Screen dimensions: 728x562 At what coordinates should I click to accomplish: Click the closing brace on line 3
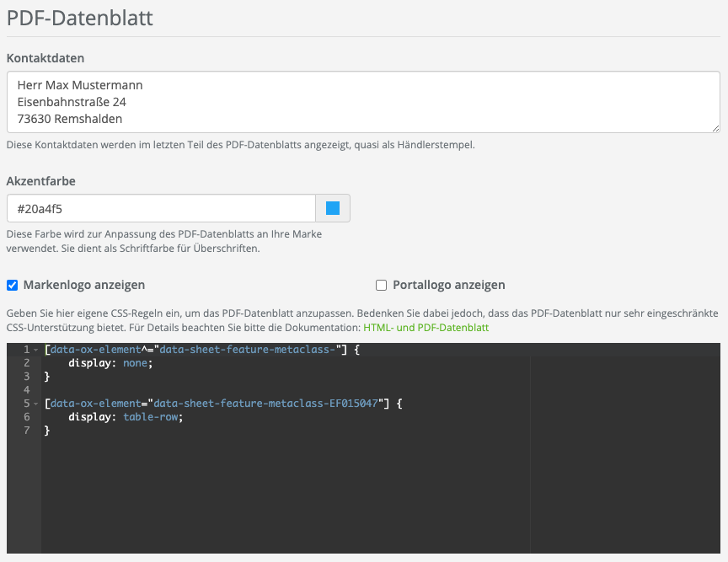[48, 377]
